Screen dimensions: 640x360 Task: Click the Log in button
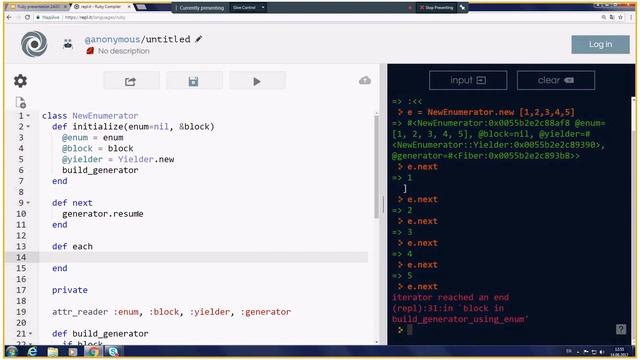click(600, 44)
